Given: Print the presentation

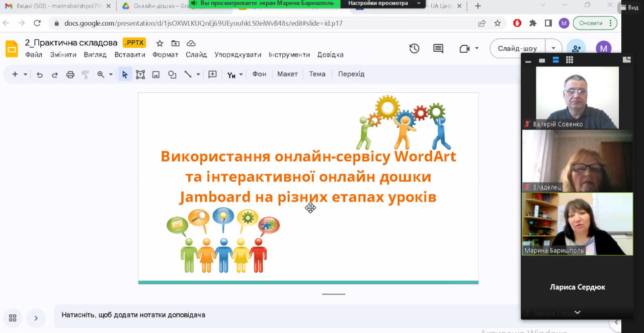Looking at the screenshot, I should pyautogui.click(x=70, y=75).
